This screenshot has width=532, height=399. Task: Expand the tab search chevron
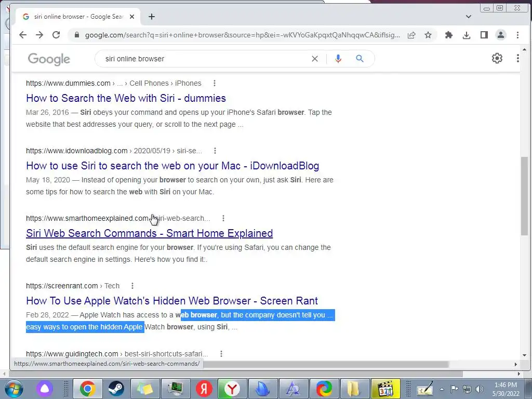point(469,17)
